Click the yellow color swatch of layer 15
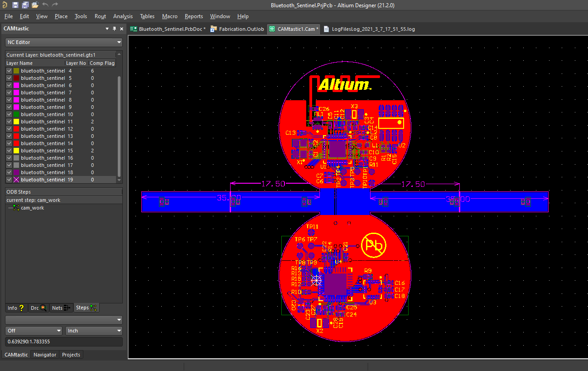Viewport: 588px width, 371px height. click(x=16, y=151)
